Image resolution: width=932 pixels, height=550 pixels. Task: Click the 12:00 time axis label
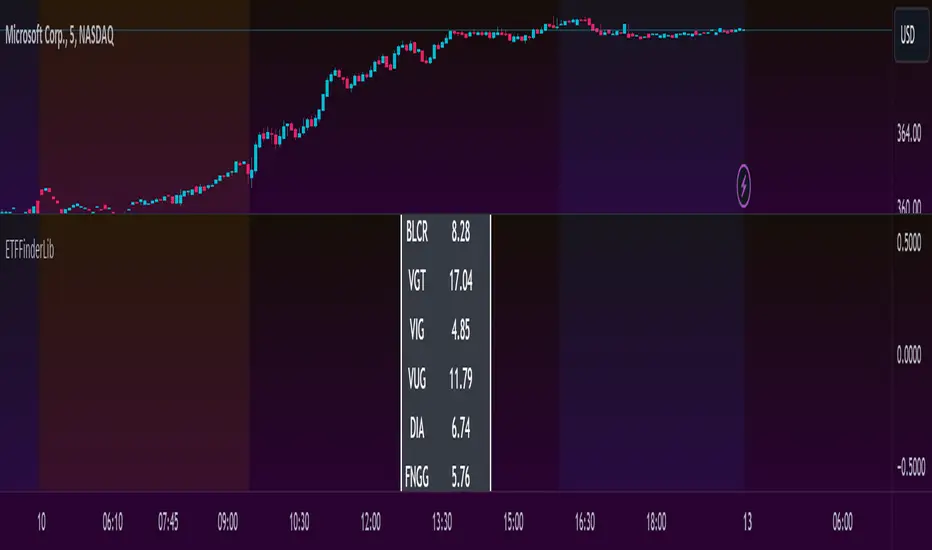click(x=370, y=522)
